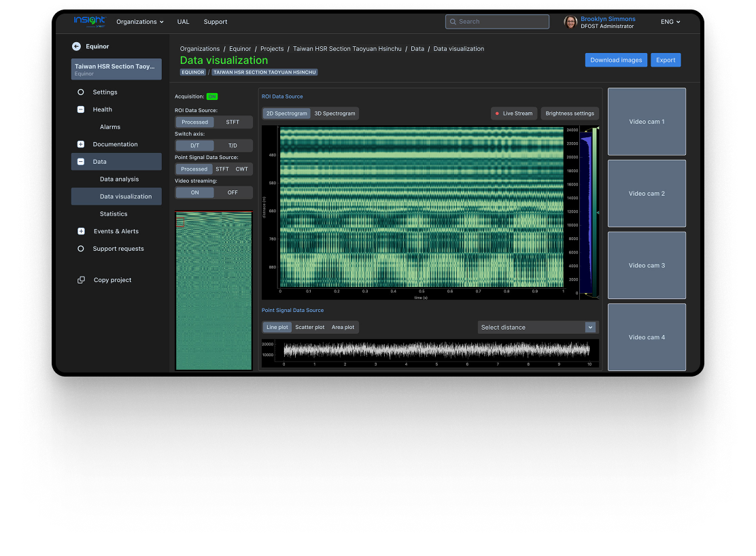Click the Export button

(666, 60)
